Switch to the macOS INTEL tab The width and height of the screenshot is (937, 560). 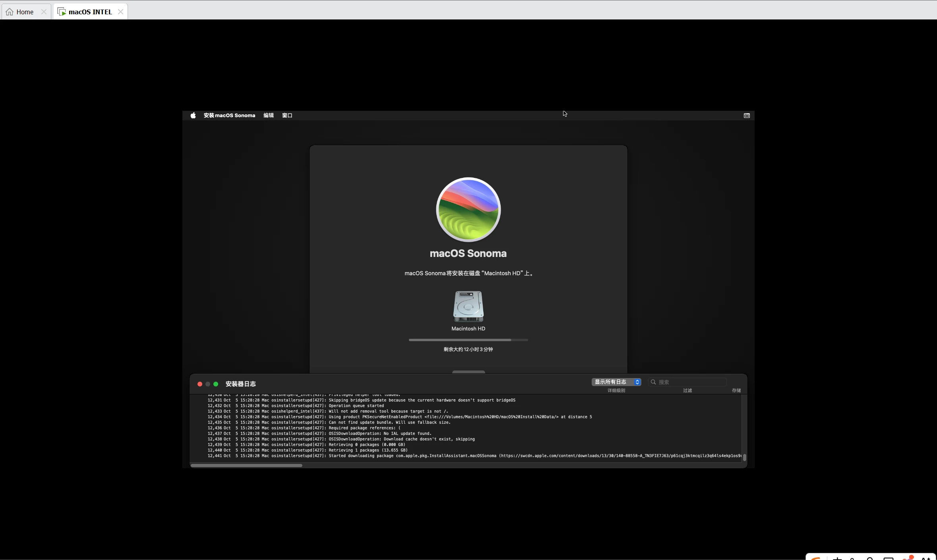(x=90, y=12)
